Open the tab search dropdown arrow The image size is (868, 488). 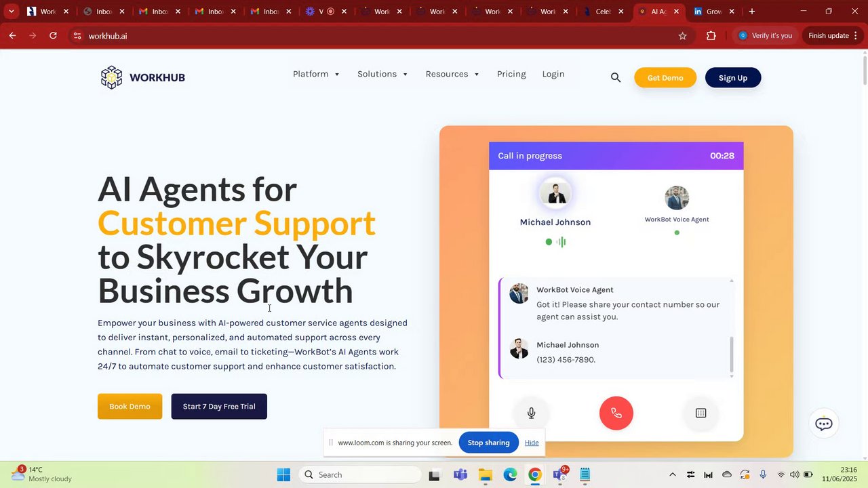coord(12,12)
